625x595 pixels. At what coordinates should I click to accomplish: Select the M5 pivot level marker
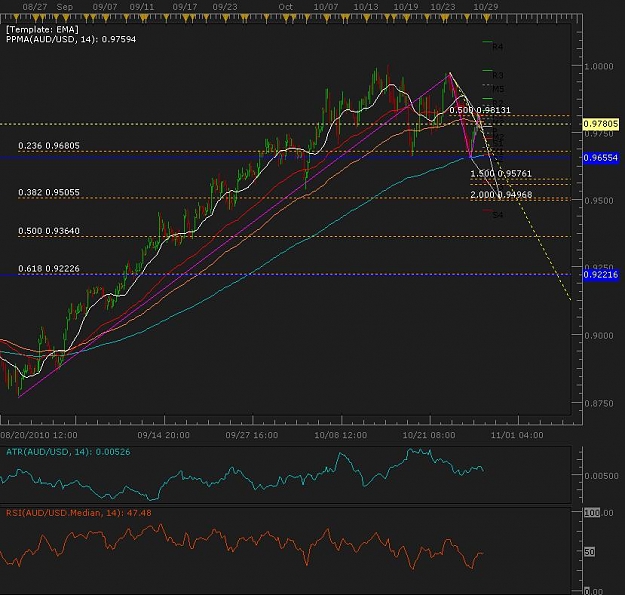[x=498, y=88]
